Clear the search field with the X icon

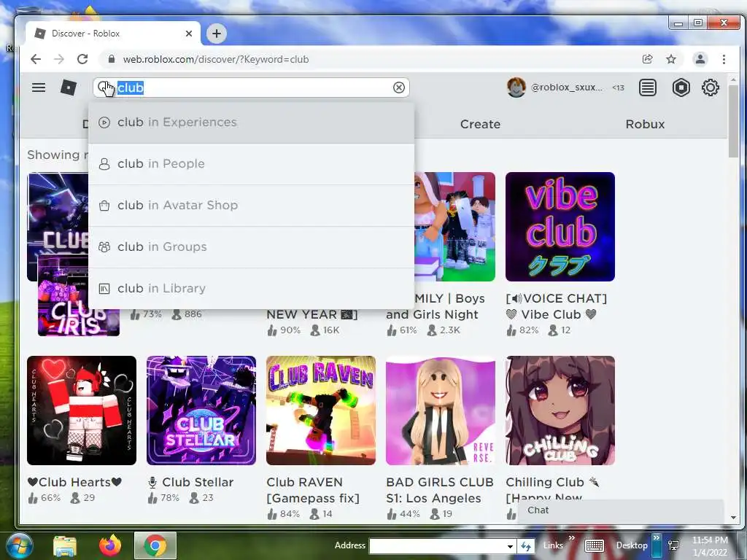[x=399, y=87]
